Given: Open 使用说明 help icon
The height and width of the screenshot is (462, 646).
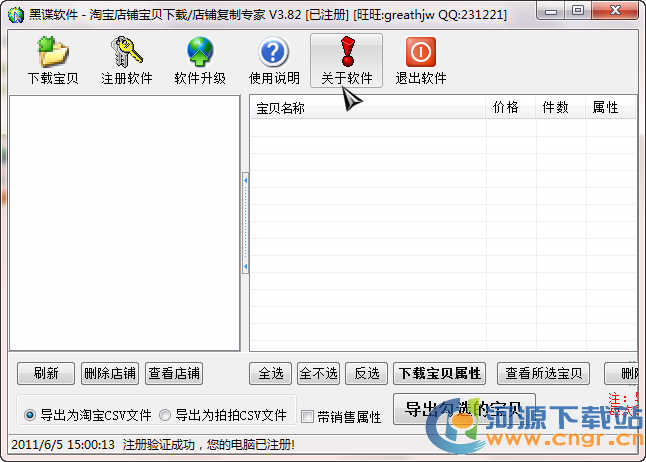Looking at the screenshot, I should [274, 61].
